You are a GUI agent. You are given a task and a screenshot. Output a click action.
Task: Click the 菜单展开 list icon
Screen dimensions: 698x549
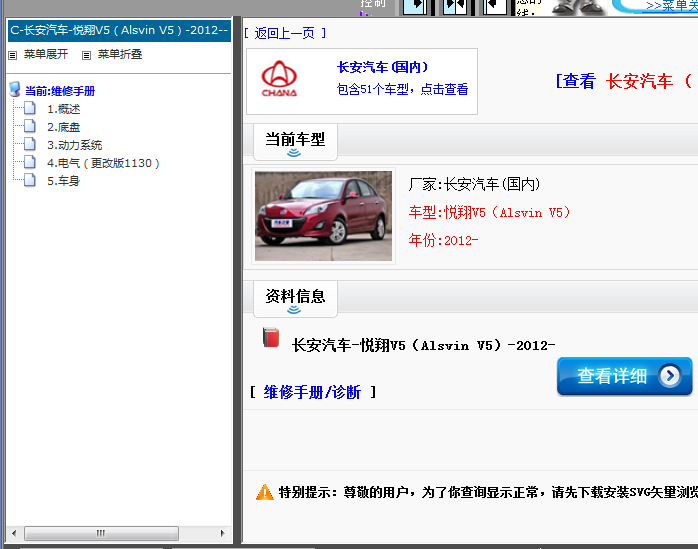click(x=12, y=55)
